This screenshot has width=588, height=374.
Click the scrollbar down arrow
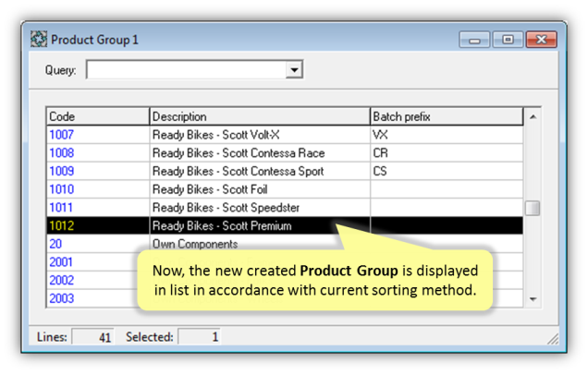click(x=533, y=299)
